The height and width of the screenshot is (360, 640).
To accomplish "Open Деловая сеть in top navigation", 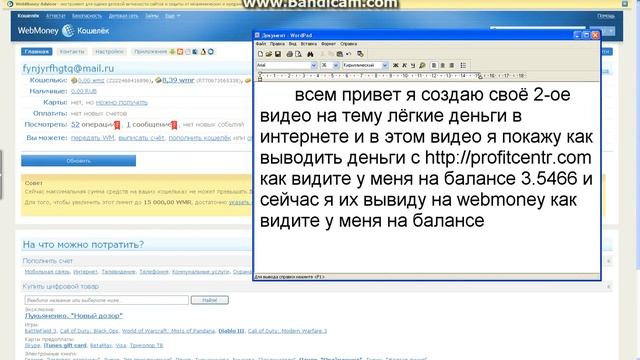I will (x=123, y=16).
